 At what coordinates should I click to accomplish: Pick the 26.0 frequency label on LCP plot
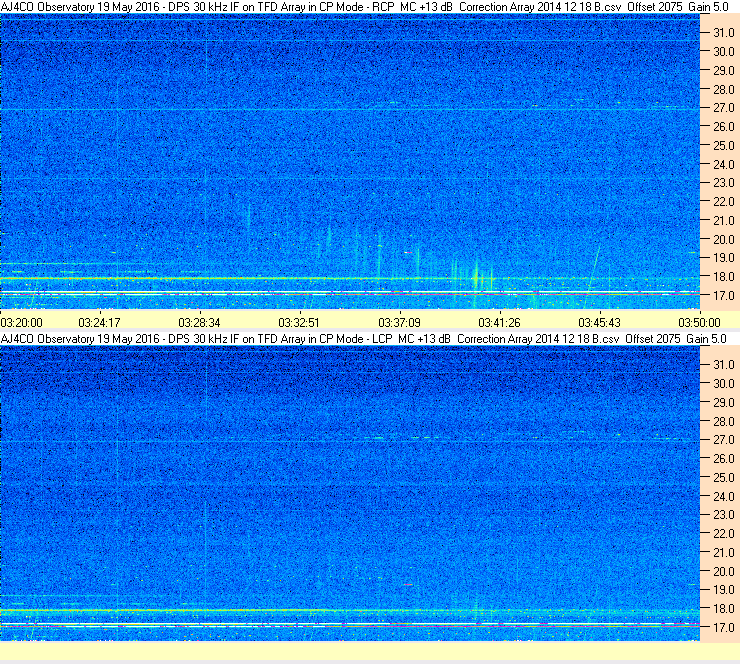click(723, 459)
